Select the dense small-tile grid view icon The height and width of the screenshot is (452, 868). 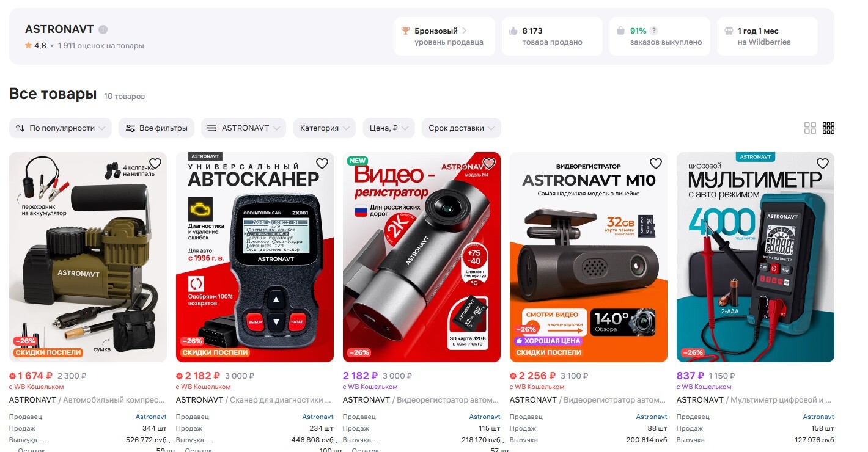[828, 128]
